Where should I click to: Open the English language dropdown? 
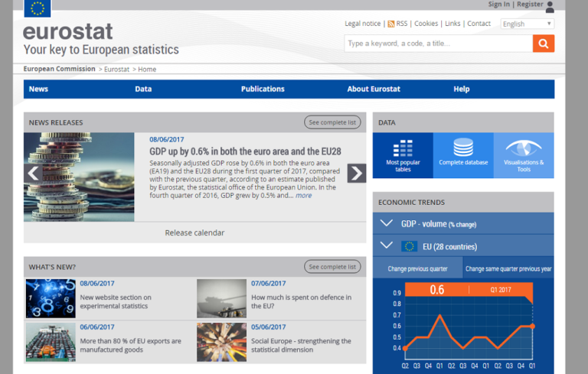pos(527,24)
